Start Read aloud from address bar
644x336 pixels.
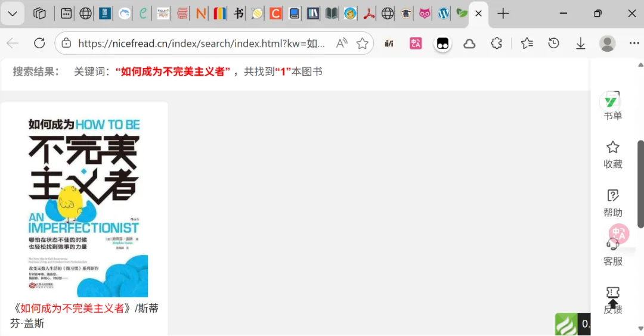[x=342, y=43]
